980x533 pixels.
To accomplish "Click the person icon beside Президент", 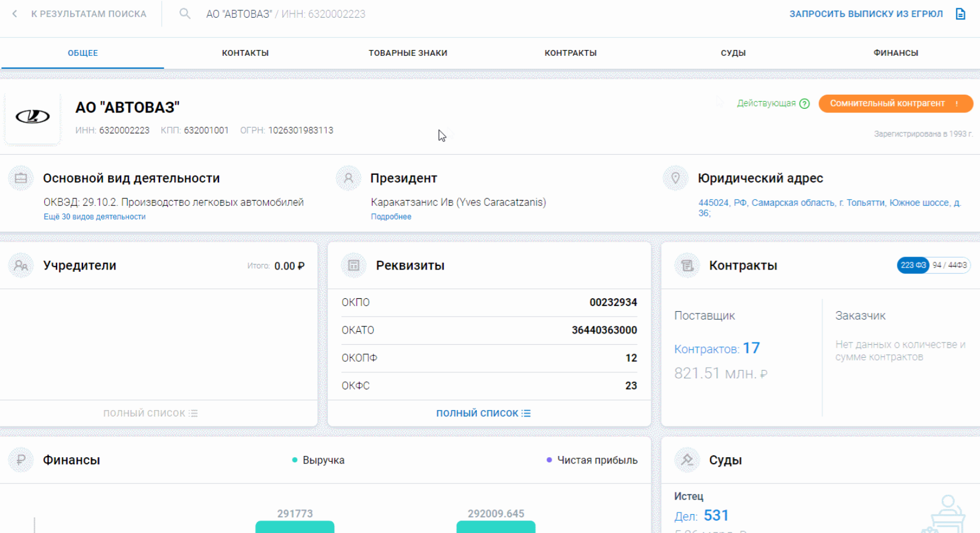I will [348, 178].
